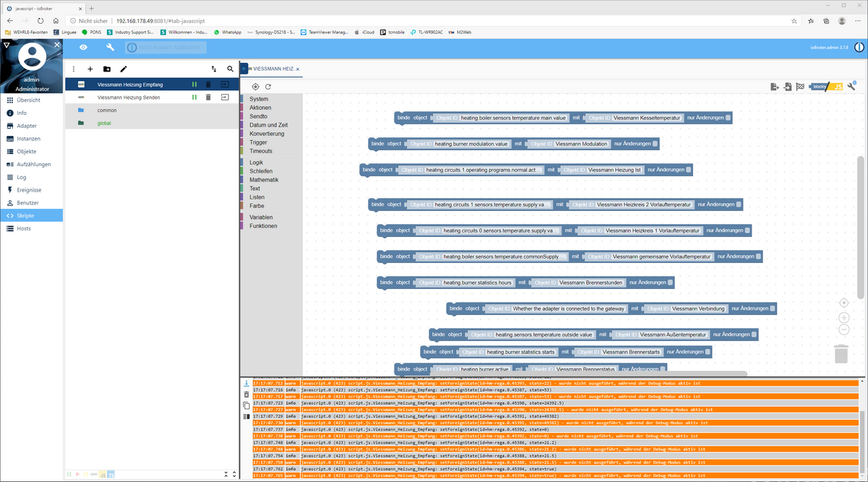
Task: Click the pencil edit icon in script list
Action: [124, 69]
